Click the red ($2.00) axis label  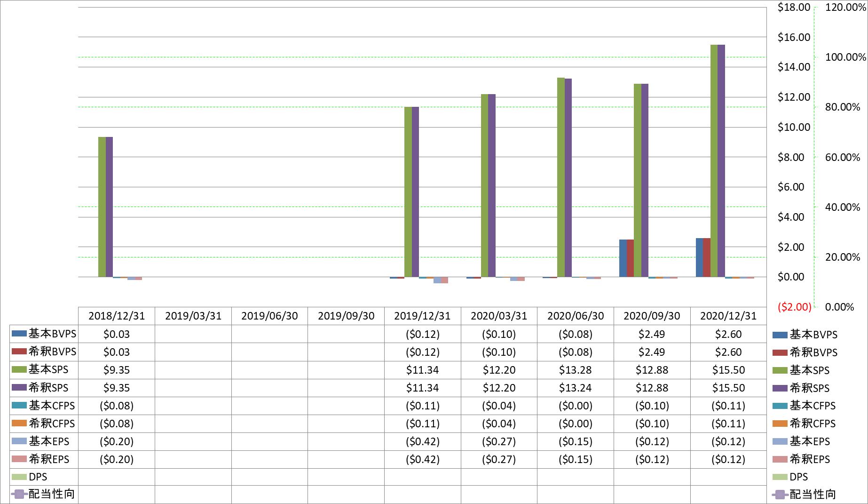(x=795, y=307)
